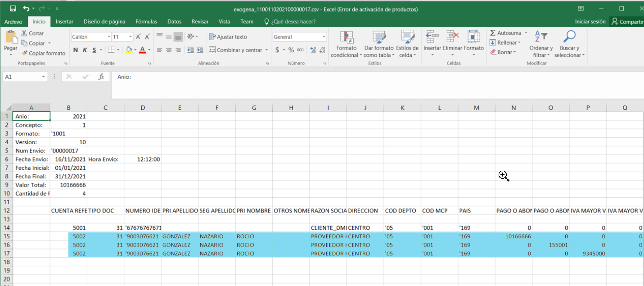
Task: Select cell containing 10166666 in row 9
Action: (x=68, y=185)
